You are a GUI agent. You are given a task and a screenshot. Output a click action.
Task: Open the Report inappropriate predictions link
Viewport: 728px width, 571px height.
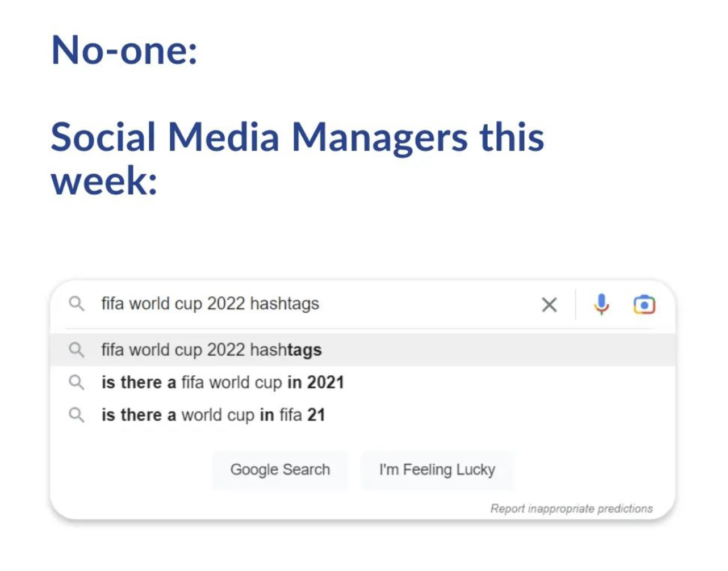(x=571, y=509)
